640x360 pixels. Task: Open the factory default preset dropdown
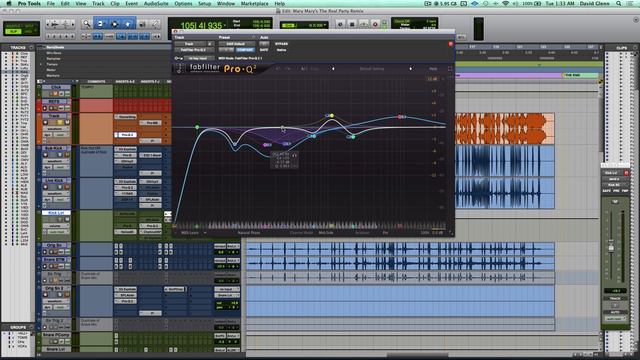point(236,44)
